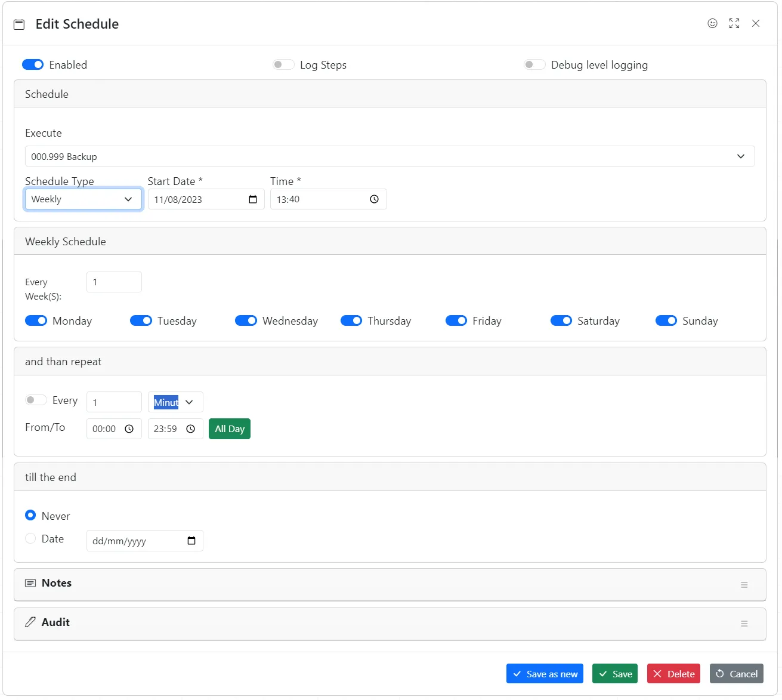The width and height of the screenshot is (782, 700).
Task: Enable Log Steps logging
Action: [283, 64]
